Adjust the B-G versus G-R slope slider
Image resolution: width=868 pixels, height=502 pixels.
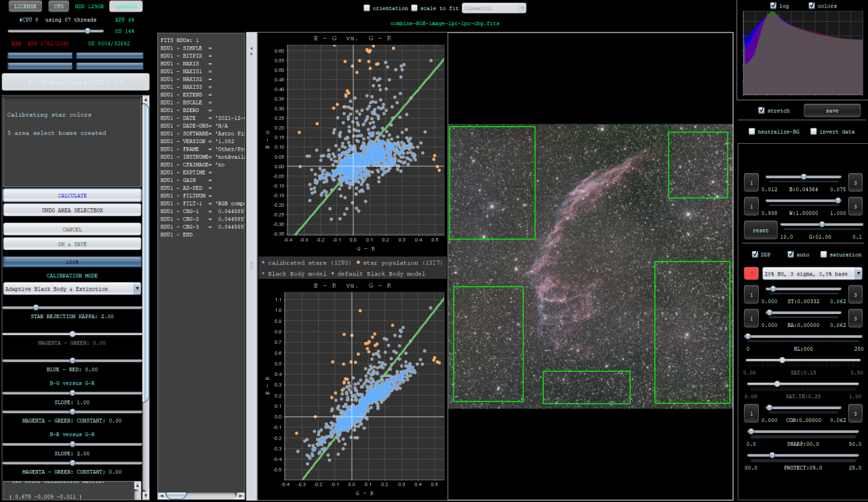pos(72,393)
